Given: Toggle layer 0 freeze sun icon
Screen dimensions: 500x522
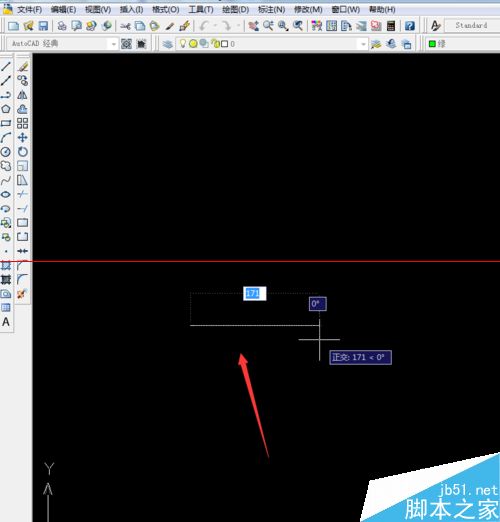Looking at the screenshot, I should [x=193, y=44].
